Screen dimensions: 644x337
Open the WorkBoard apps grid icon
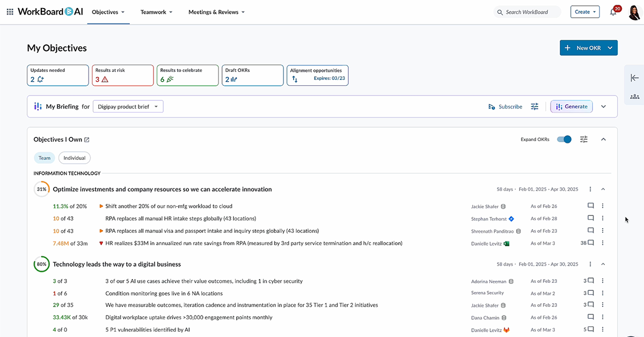click(10, 11)
